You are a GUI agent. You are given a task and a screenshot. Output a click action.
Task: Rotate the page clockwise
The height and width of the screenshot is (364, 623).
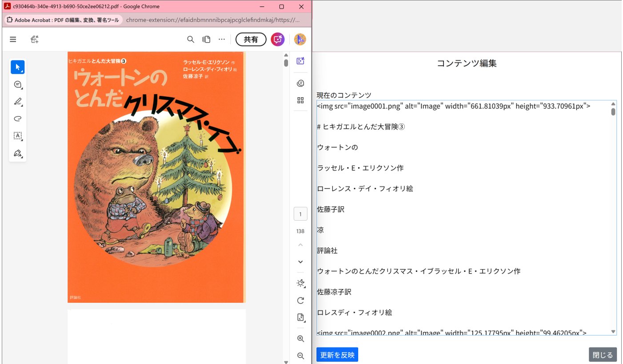[300, 301]
